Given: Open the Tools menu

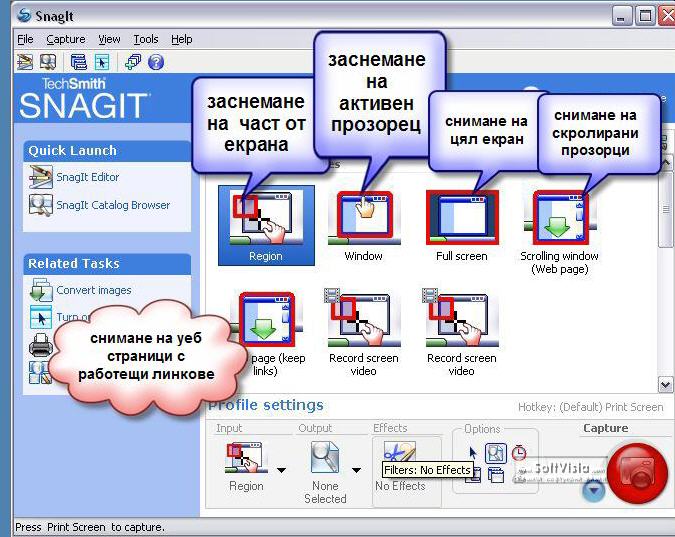Looking at the screenshot, I should [146, 39].
